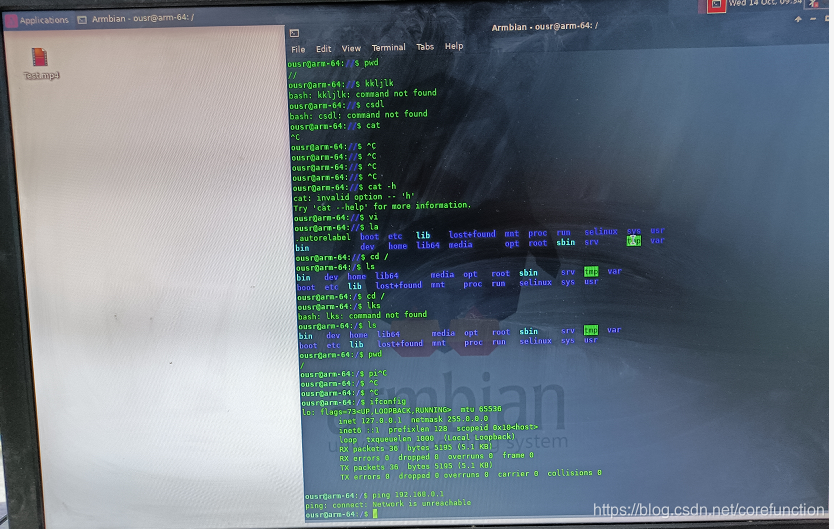The width and height of the screenshot is (834, 529).
Task: Click the '.autorelabel' entry in la output
Action: pyautogui.click(x=322, y=238)
